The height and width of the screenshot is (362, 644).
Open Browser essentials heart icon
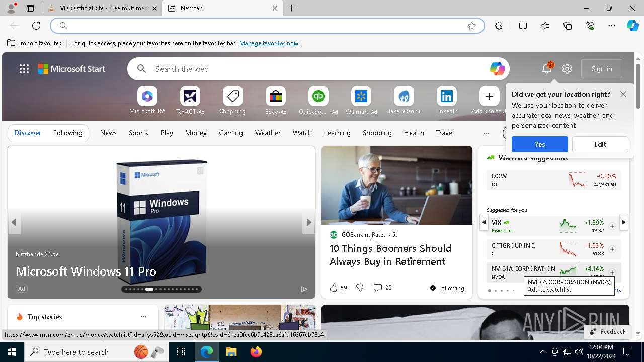590,26
